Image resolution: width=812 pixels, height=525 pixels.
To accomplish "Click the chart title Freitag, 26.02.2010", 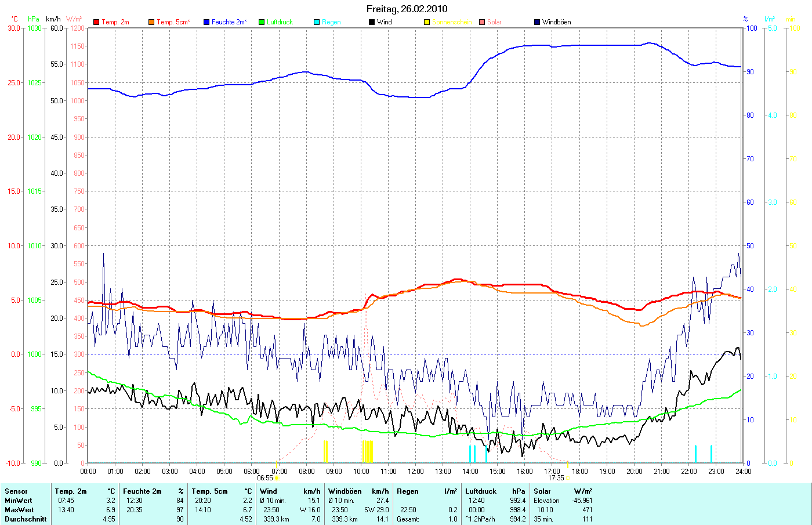I will (407, 9).
